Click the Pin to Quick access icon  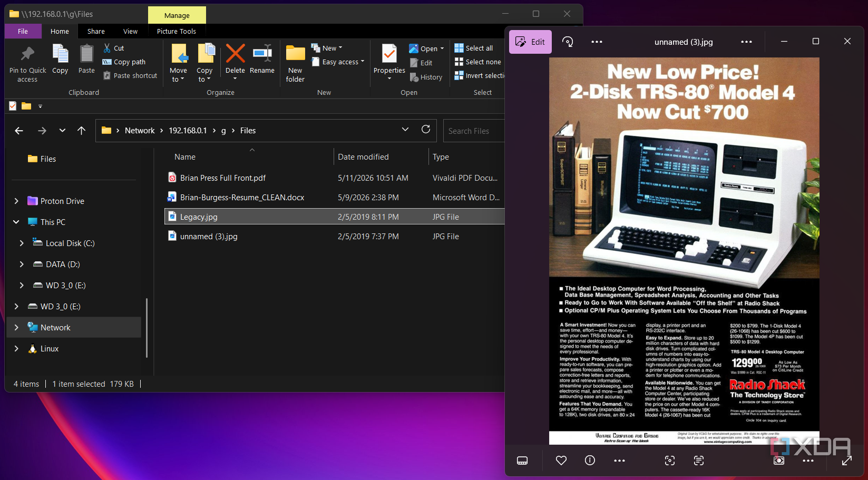27,54
